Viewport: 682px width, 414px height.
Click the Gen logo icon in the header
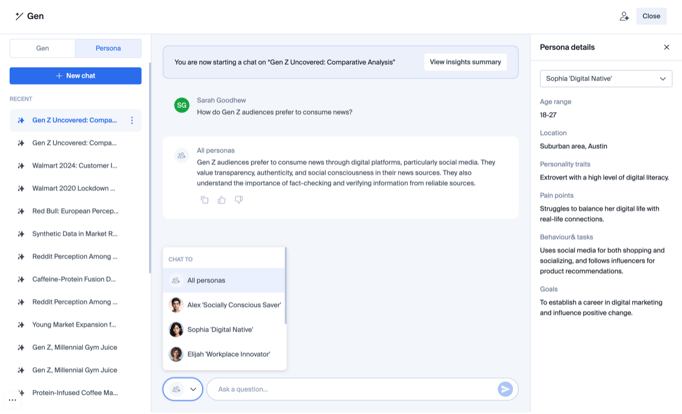[x=19, y=17]
